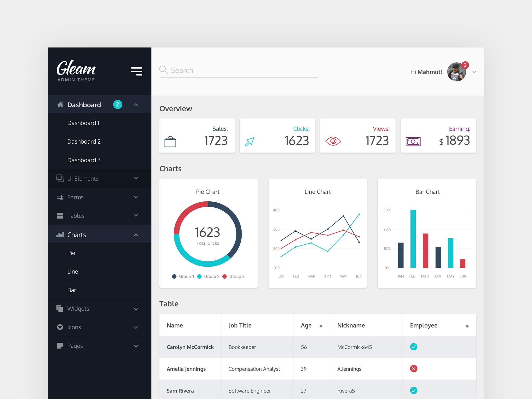Click Amelia Jennings' red employee status toggle
This screenshot has width=532, height=399.
tap(414, 369)
